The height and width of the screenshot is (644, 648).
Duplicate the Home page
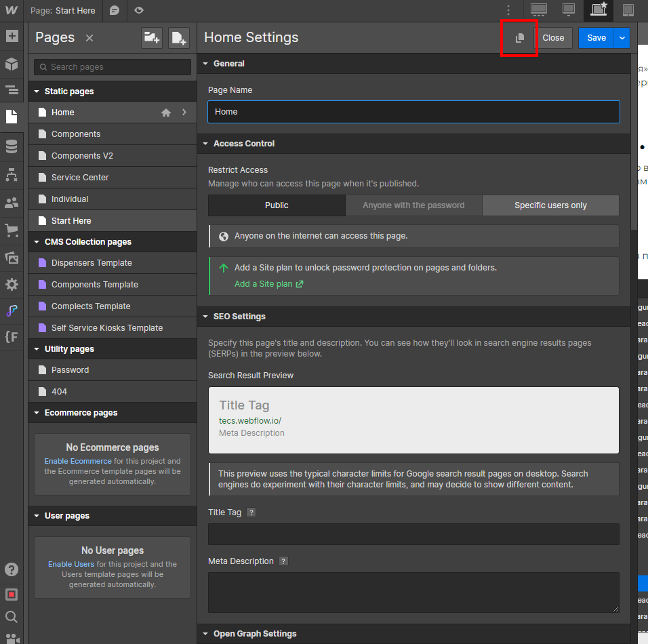click(519, 38)
